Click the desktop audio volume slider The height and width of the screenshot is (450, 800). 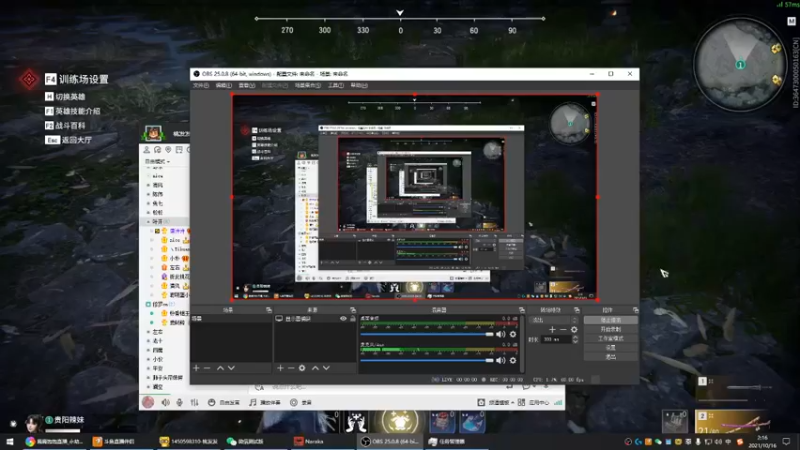tap(427, 334)
